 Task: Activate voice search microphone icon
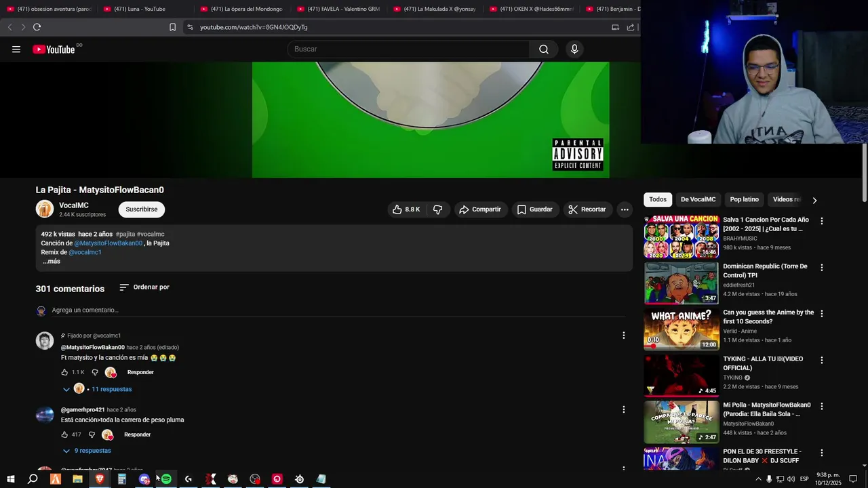pyautogui.click(x=574, y=49)
